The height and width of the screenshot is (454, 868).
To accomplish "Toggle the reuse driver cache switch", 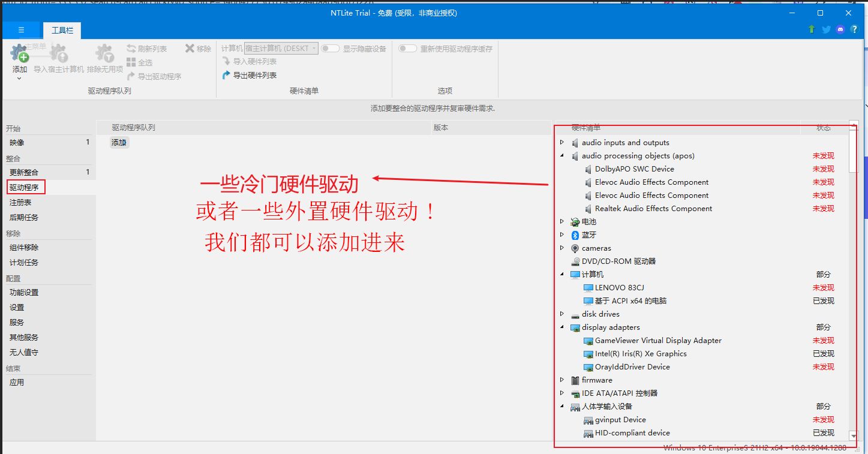I will click(407, 49).
